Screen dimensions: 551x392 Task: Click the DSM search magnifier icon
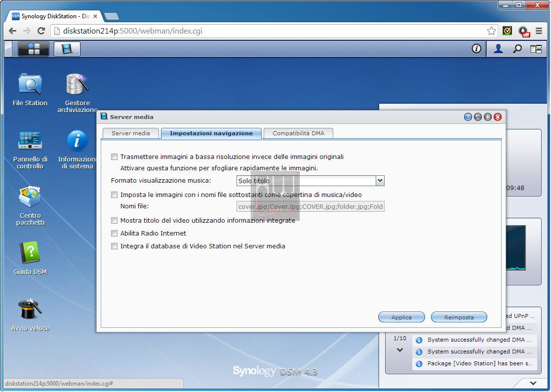coord(517,49)
